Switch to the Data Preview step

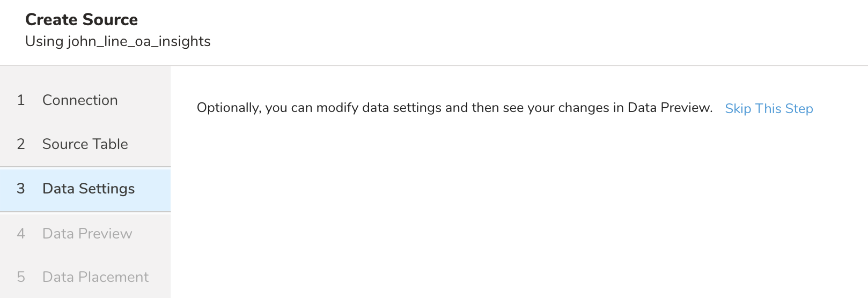coord(87,234)
